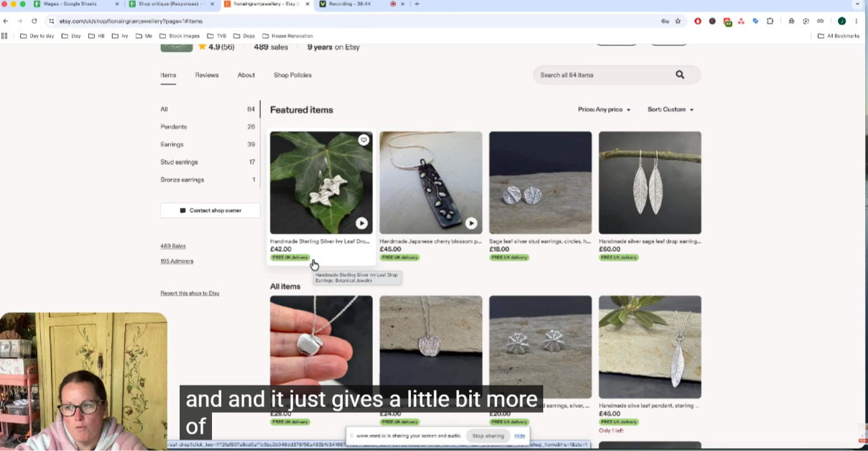View site information icon in address bar

[52, 21]
